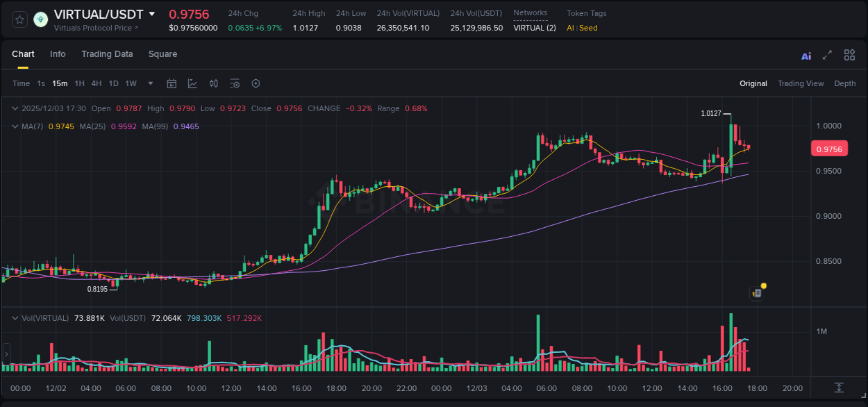868x407 pixels.
Task: Open the technical indicators list icon
Action: [234, 83]
